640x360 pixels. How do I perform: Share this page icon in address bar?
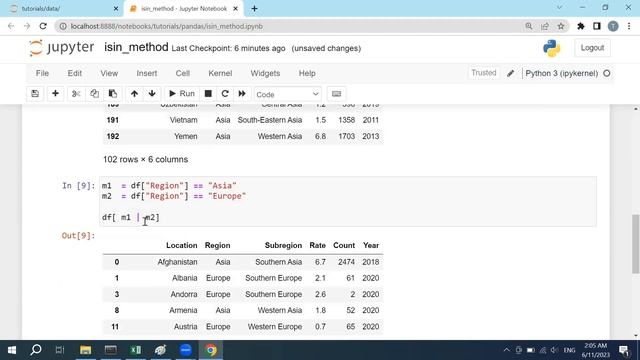(544, 26)
